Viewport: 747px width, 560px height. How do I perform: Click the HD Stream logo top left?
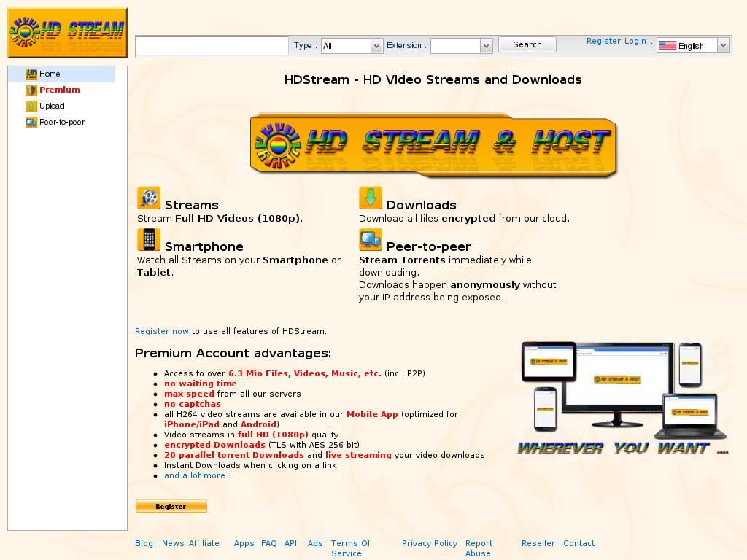tap(66, 31)
